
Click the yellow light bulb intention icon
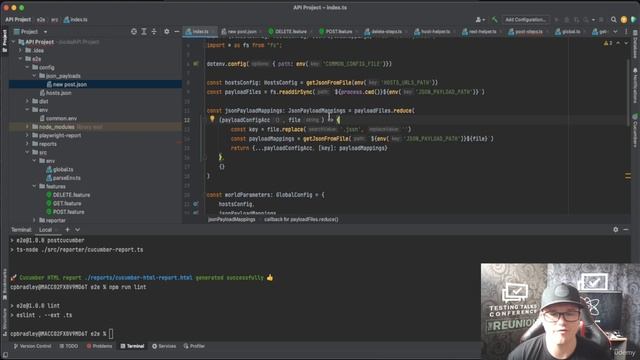[212, 119]
